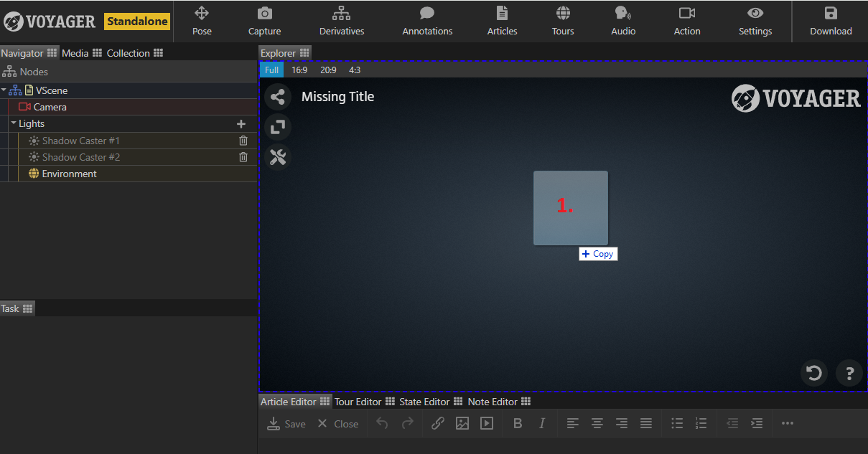This screenshot has height=454, width=868.
Task: Open the Action task
Action: point(687,22)
